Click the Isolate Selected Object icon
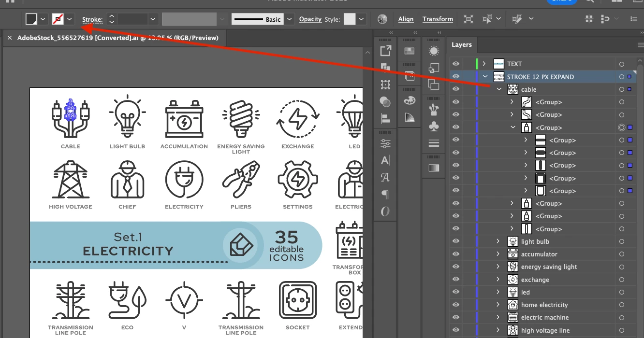Image resolution: width=644 pixels, height=338 pixels. tap(468, 19)
